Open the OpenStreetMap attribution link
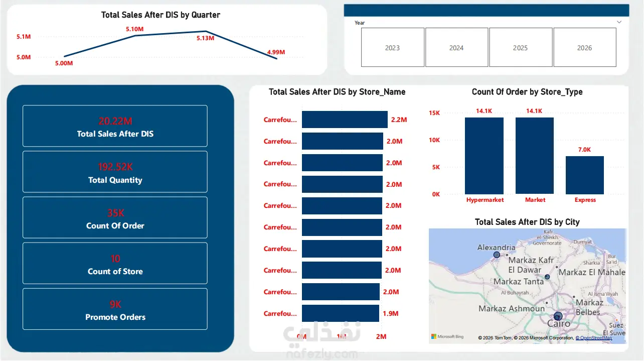The image size is (644, 361). [x=593, y=338]
